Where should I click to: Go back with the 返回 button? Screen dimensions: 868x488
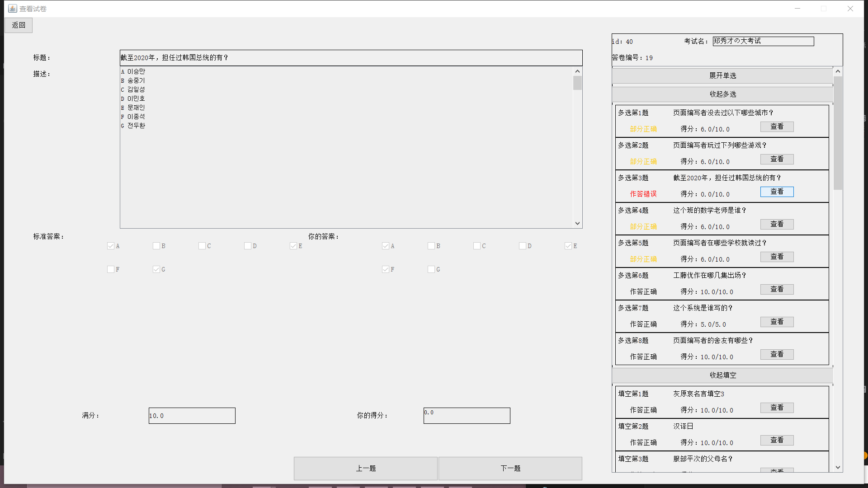19,25
